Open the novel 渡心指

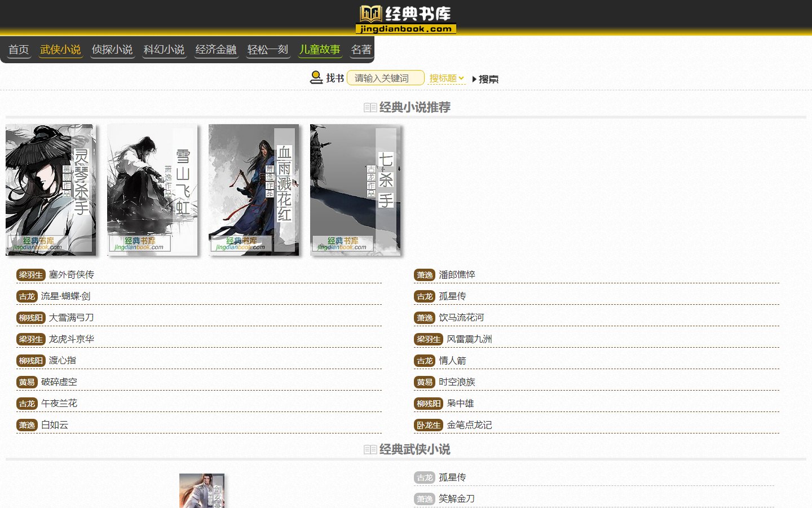63,360
